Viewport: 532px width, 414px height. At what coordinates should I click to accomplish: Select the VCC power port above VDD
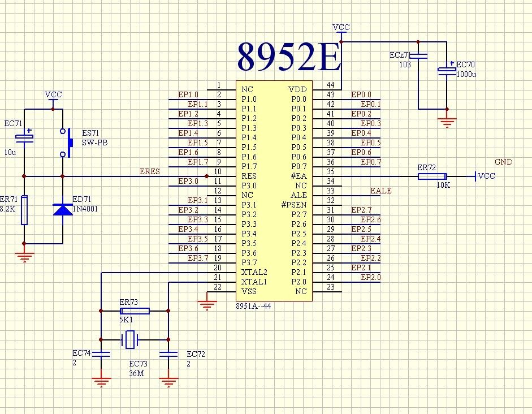341,27
